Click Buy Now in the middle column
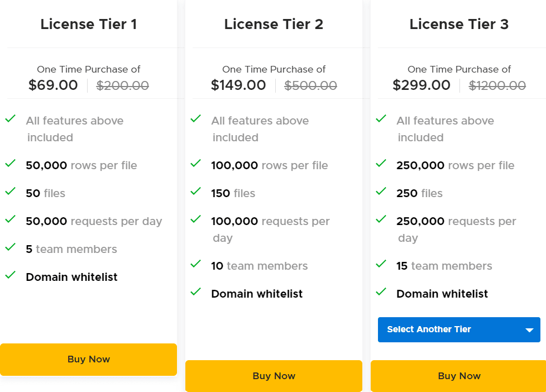The width and height of the screenshot is (546, 392). [274, 376]
